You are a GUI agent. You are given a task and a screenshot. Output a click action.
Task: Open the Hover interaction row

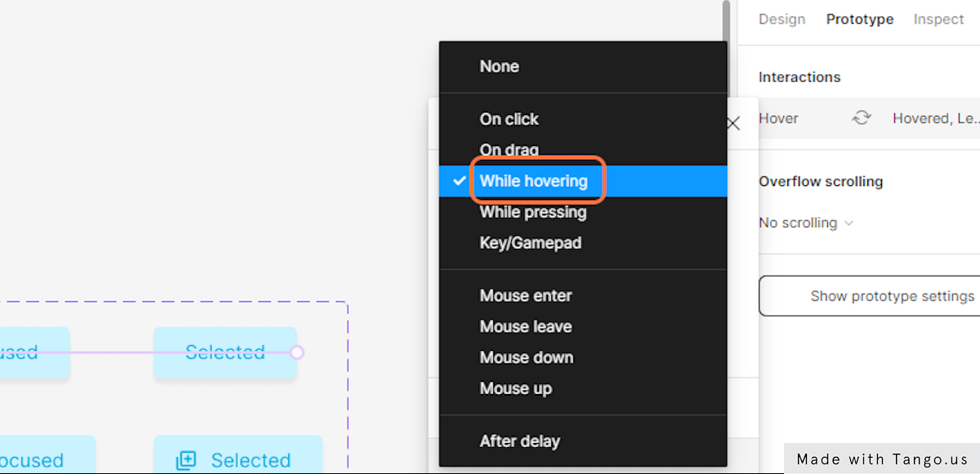869,118
